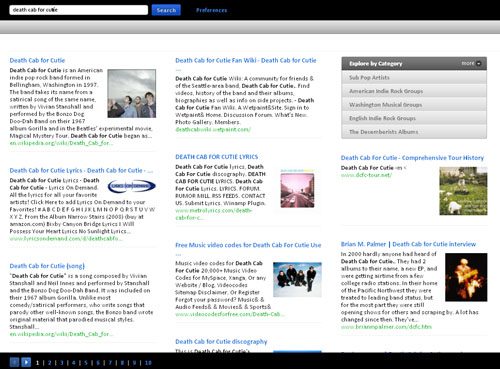Open Death Cab for Cutie discography result
This screenshot has width=500, height=369.
pyautogui.click(x=221, y=342)
